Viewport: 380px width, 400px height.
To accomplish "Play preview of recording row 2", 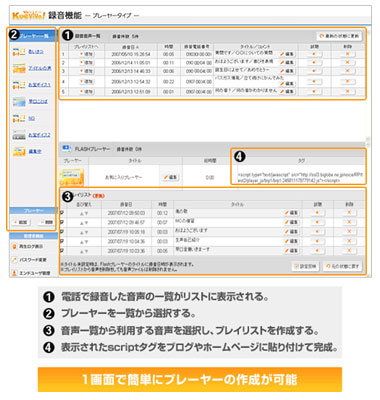I will 314,63.
